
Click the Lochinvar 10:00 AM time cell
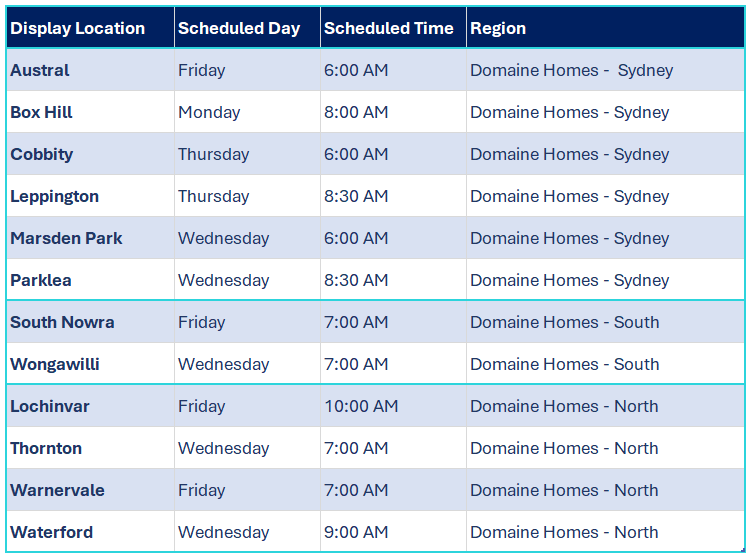[393, 406]
